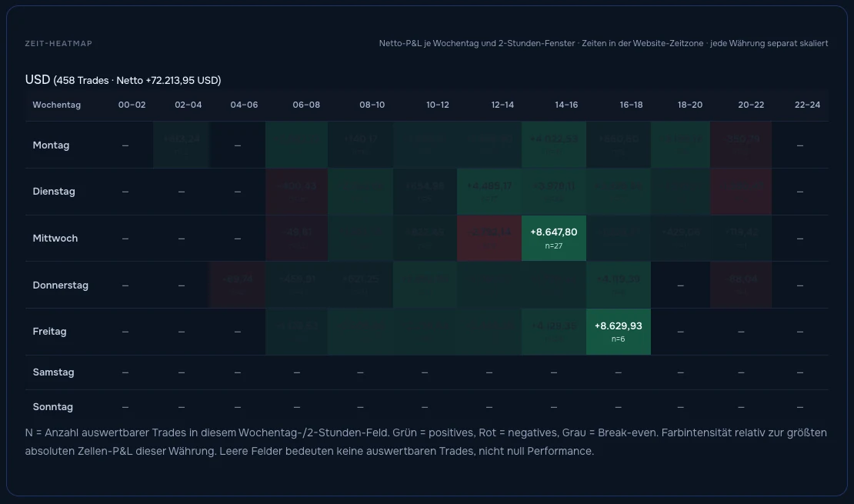Screen dimensions: 854x504
Task: Click the USD 458 Trades summary heading
Action: click(x=123, y=80)
